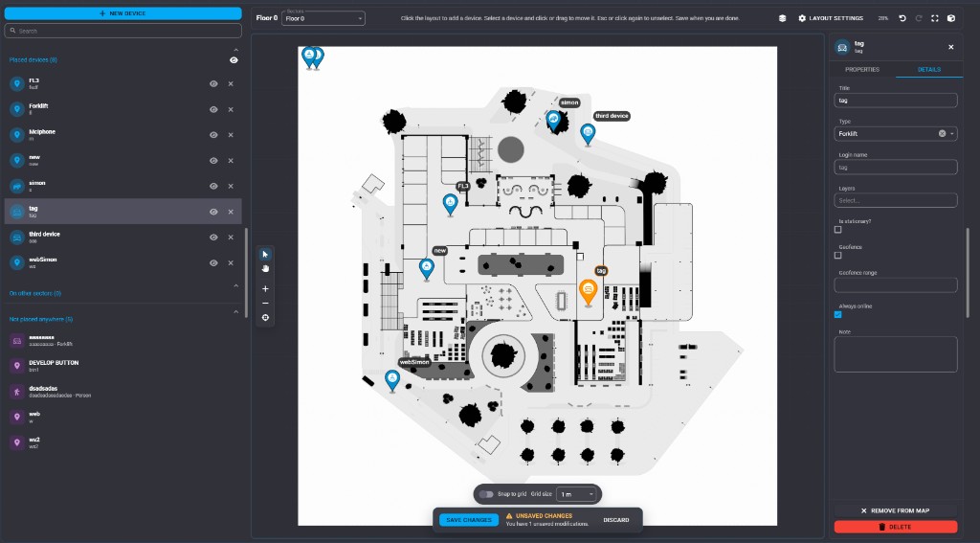Click the Note text area
Screen dimensions: 980x543
tap(896, 354)
